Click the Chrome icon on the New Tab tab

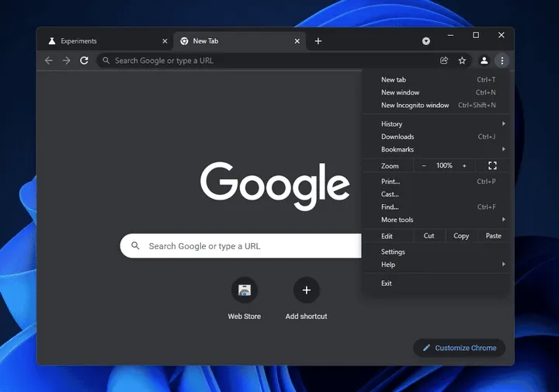(x=184, y=41)
